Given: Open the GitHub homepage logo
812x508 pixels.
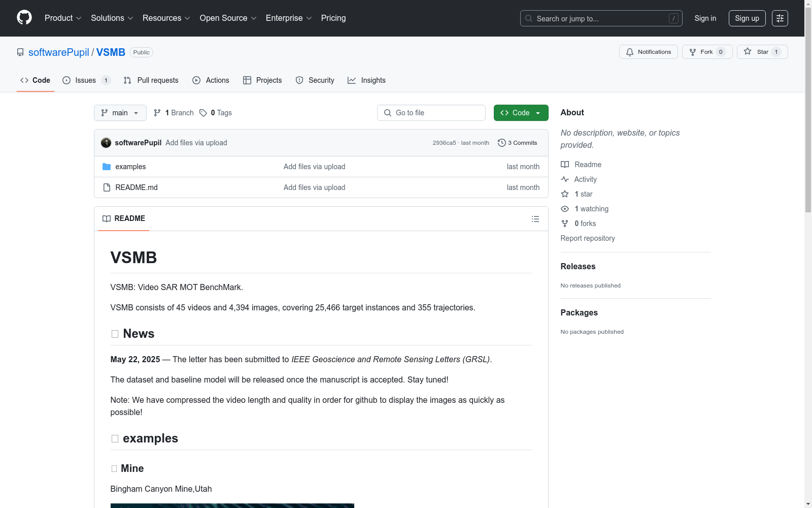Looking at the screenshot, I should point(24,18).
